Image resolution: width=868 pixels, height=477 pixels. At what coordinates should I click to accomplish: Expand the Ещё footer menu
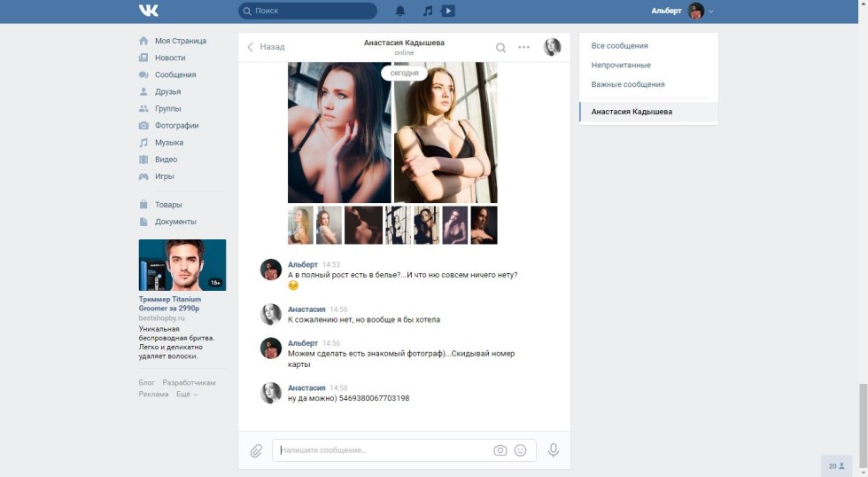point(187,395)
